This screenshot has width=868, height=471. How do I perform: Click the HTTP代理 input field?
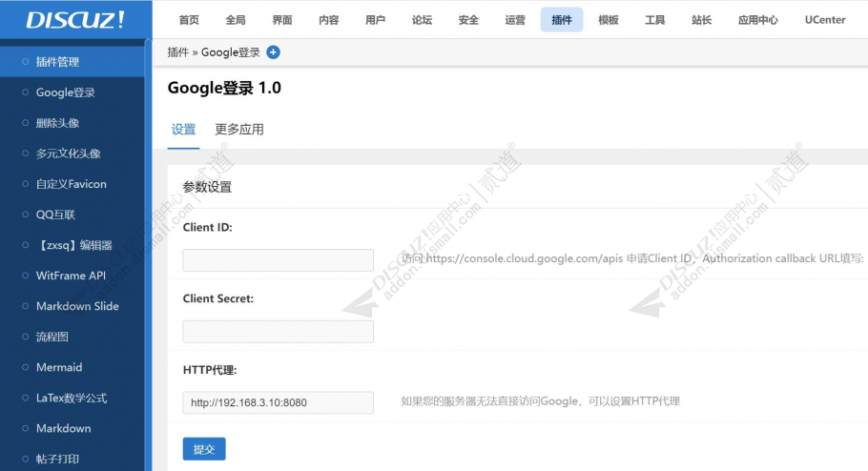278,402
